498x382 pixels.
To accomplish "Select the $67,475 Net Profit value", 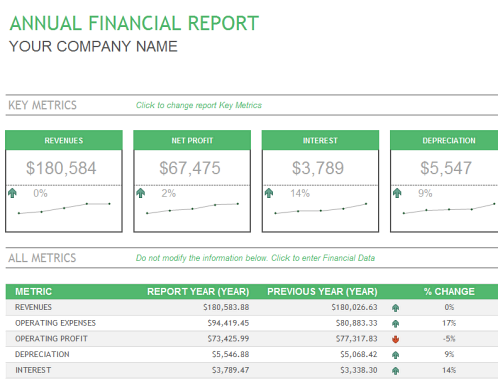I will 190,168.
